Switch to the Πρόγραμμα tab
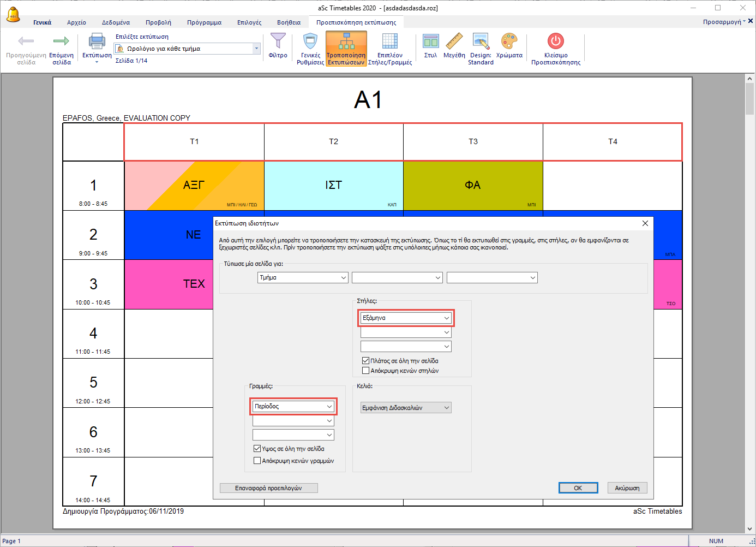756x547 pixels. (x=204, y=22)
